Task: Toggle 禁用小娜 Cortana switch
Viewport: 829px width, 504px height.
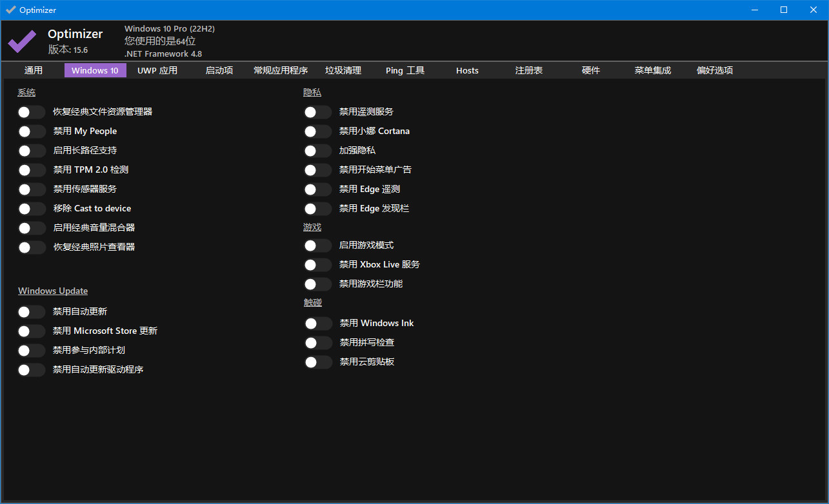Action: (318, 131)
